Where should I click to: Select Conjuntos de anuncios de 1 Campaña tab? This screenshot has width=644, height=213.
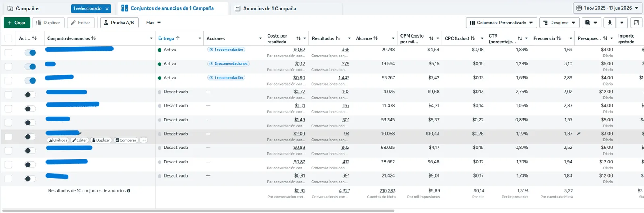(x=172, y=8)
